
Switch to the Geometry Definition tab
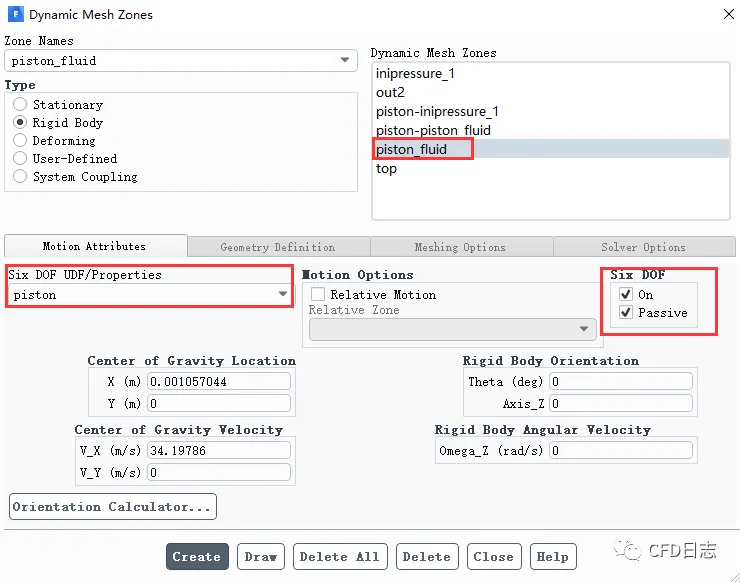(x=277, y=247)
